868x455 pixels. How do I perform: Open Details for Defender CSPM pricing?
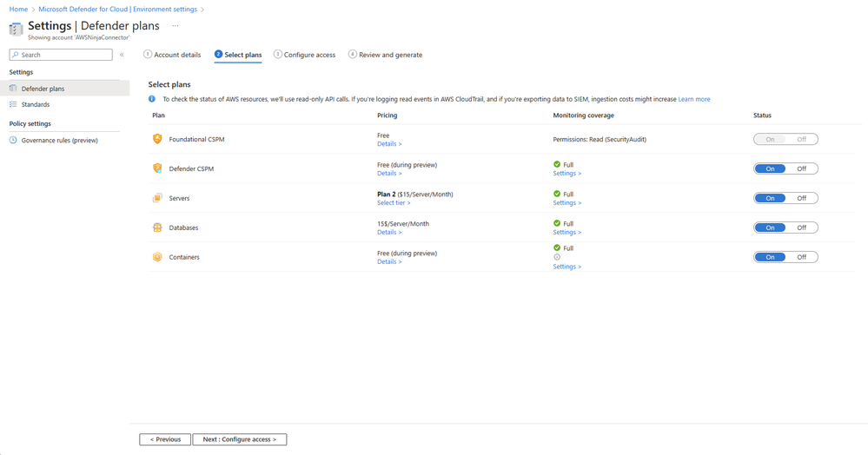click(x=389, y=174)
